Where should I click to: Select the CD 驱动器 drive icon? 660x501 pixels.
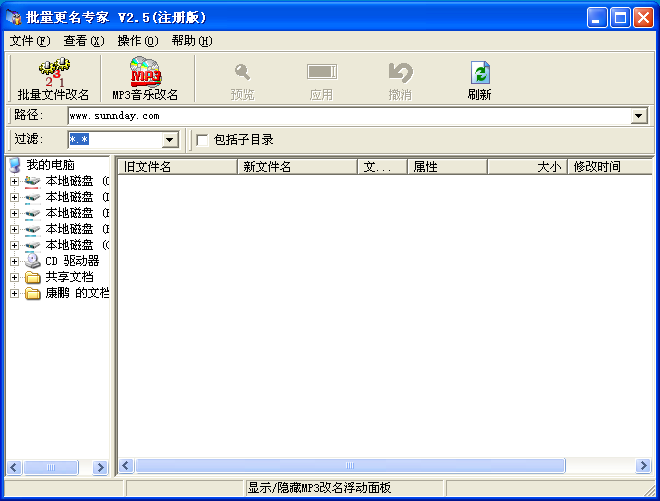click(33, 261)
